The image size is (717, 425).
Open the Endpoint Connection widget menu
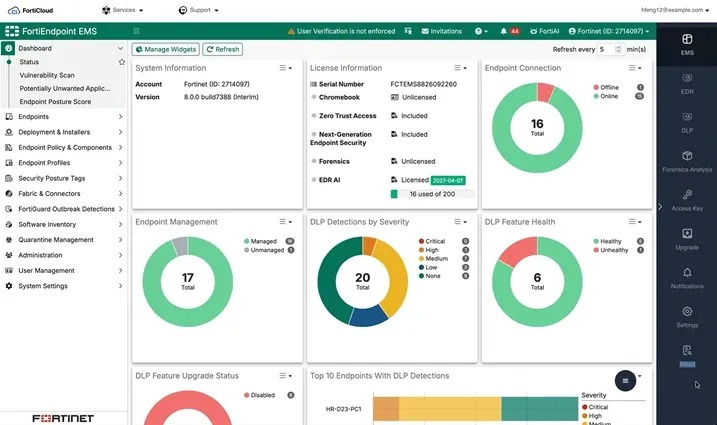click(x=635, y=68)
